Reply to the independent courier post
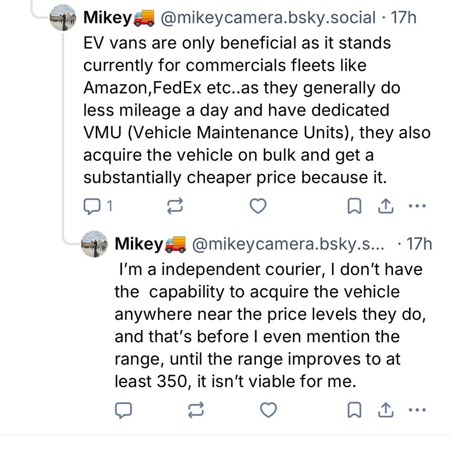 click(x=123, y=410)
